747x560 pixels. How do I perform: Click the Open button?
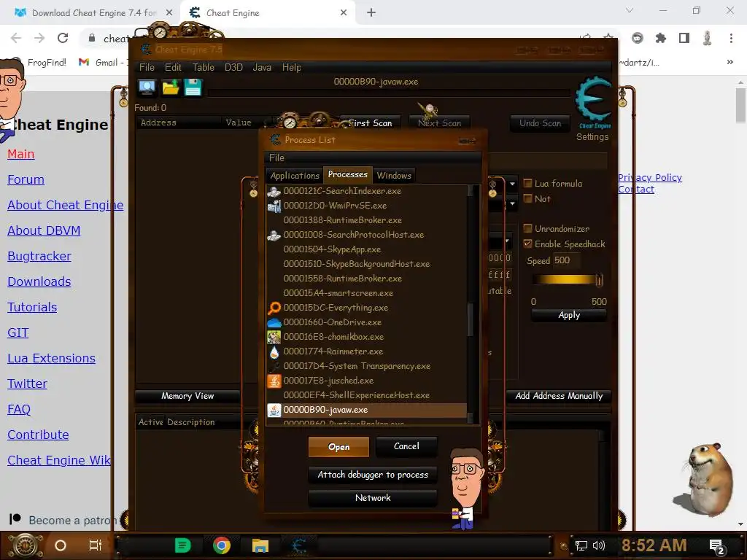click(338, 447)
